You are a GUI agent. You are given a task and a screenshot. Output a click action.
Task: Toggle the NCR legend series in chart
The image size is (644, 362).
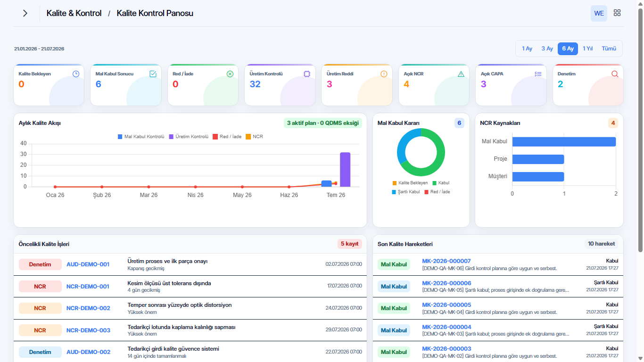click(x=255, y=137)
